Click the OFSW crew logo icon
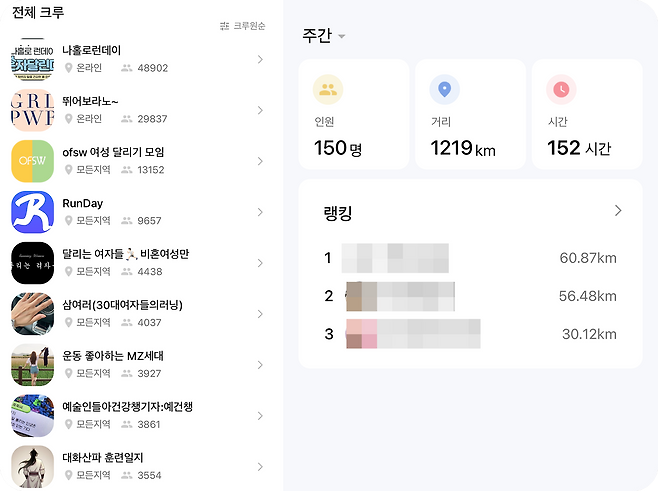Image resolution: width=658 pixels, height=491 pixels. 32,160
